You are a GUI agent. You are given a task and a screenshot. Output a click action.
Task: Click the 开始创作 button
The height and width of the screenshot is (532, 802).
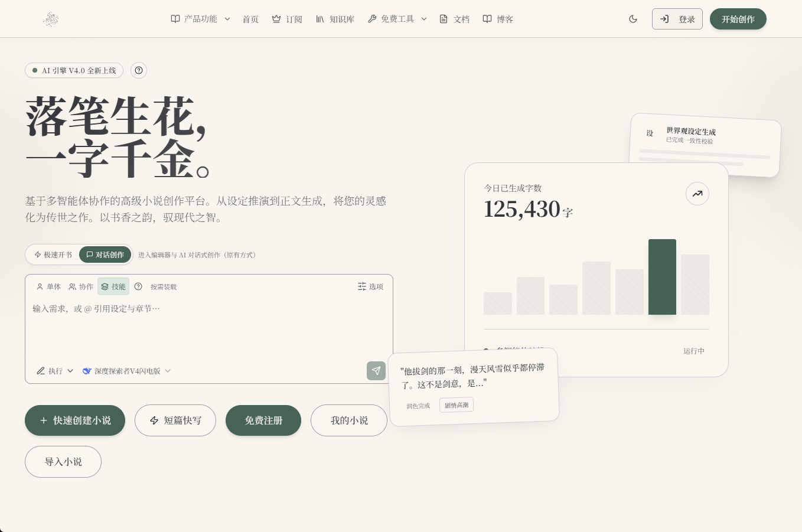click(738, 19)
